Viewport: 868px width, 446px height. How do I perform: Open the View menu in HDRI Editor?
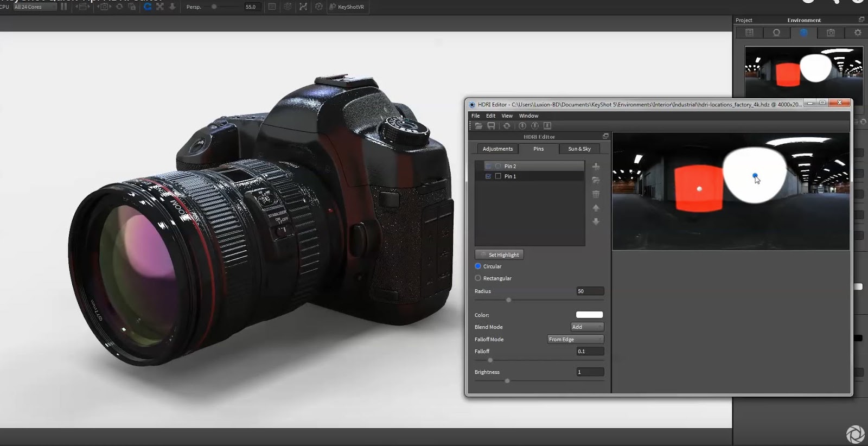(x=507, y=116)
